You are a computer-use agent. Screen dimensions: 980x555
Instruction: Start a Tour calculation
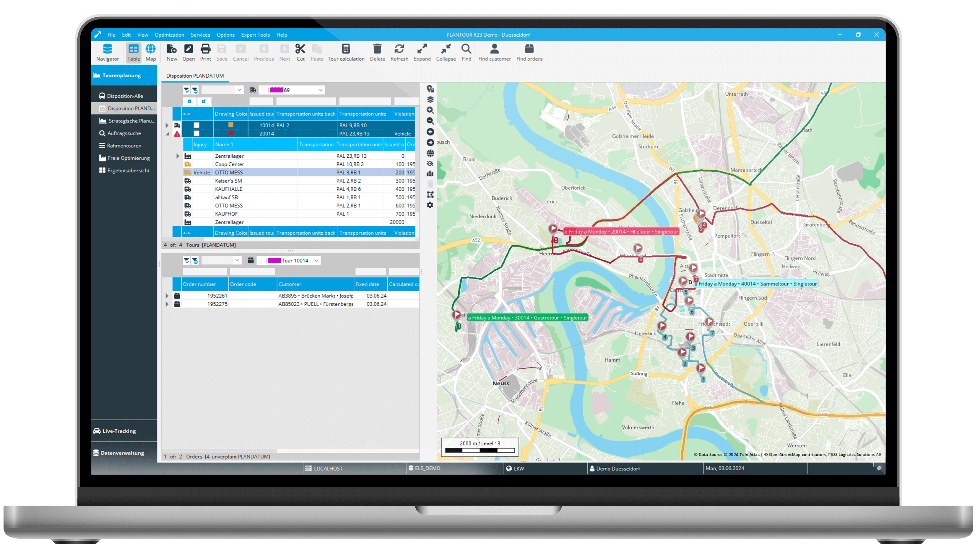[346, 52]
